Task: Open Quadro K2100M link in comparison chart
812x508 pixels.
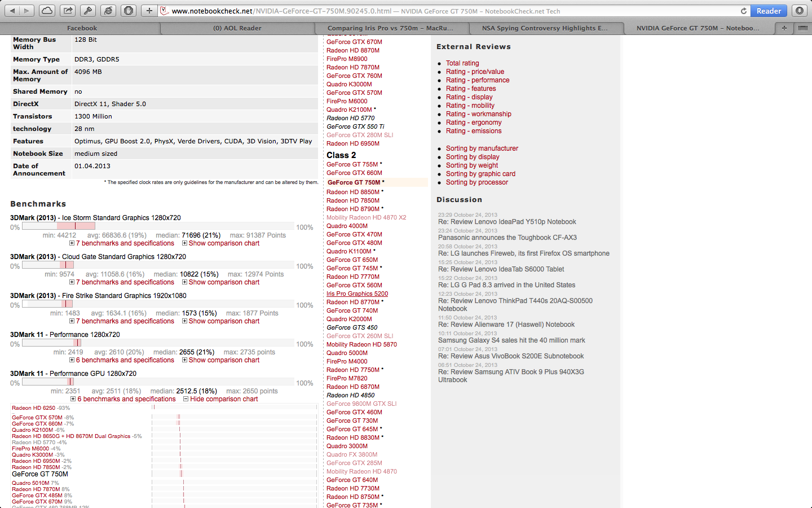Action: (33, 430)
